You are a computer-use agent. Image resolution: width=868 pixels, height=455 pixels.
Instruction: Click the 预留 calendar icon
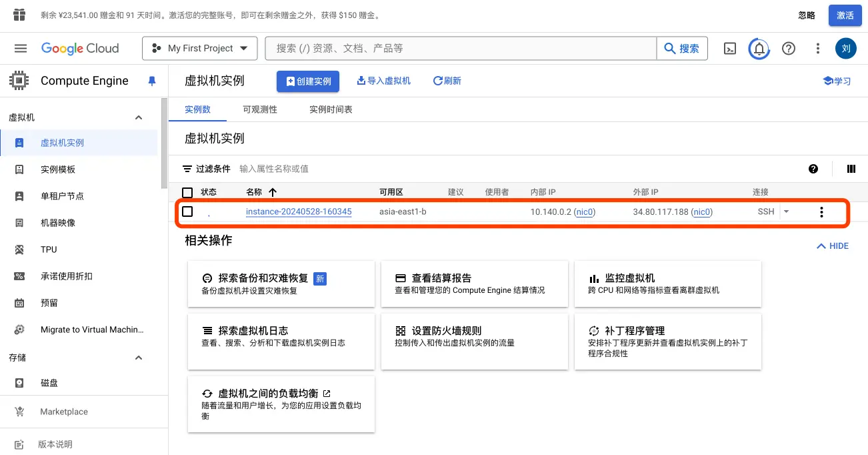click(x=19, y=303)
